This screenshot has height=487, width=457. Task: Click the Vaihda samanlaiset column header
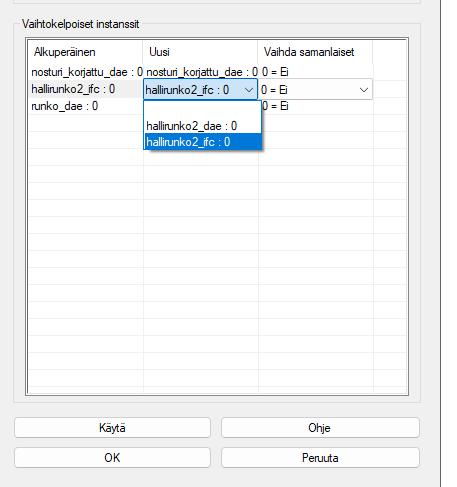[x=315, y=52]
